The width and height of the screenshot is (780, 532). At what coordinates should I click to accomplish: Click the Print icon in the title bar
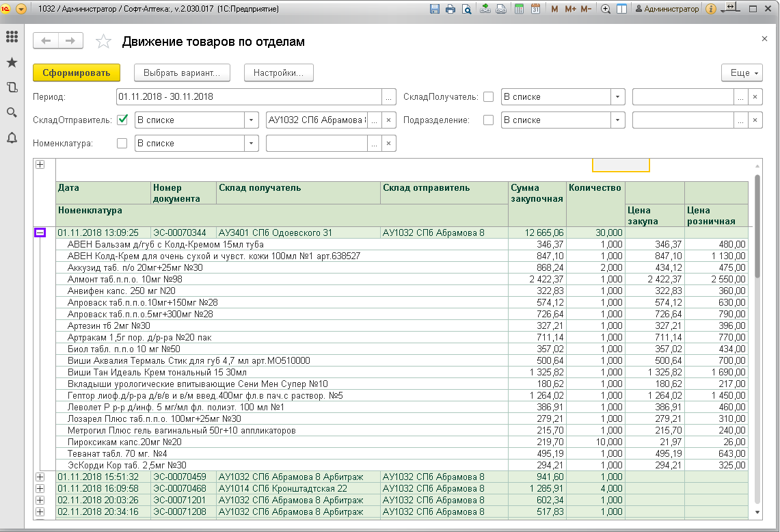(450, 9)
